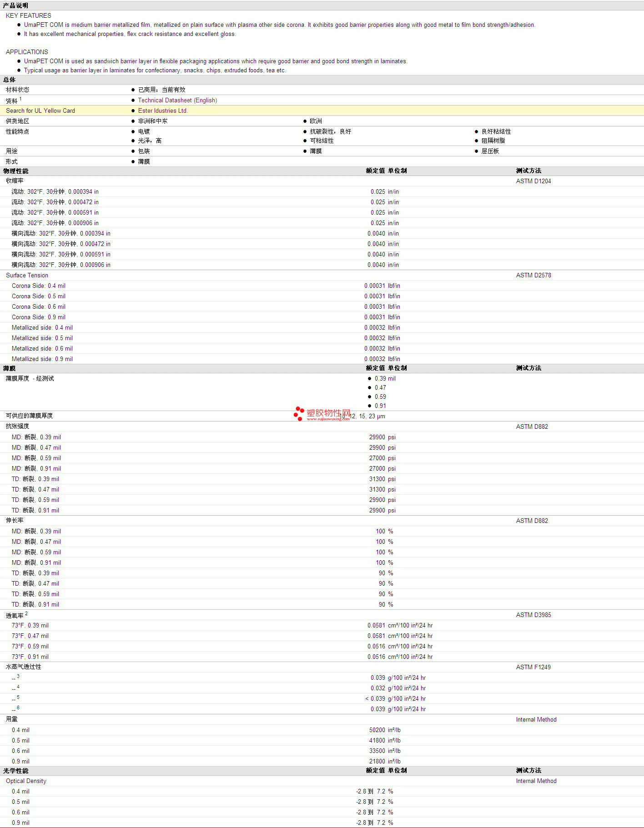Click the 50200 in²/lb yield value
Viewport: 644px width, 828px height.
(385, 730)
